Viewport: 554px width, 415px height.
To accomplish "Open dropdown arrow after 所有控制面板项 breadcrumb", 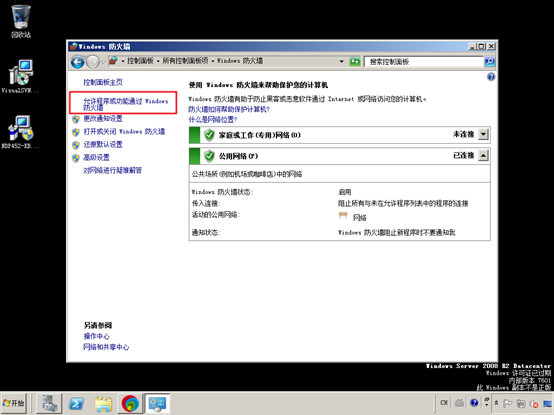I will [213, 61].
